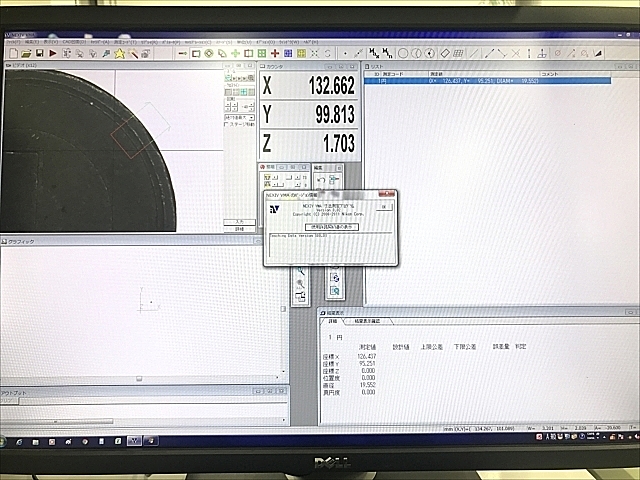Click the yellow star toolbar icon
Viewport: 640px width, 480px height.
click(x=120, y=53)
